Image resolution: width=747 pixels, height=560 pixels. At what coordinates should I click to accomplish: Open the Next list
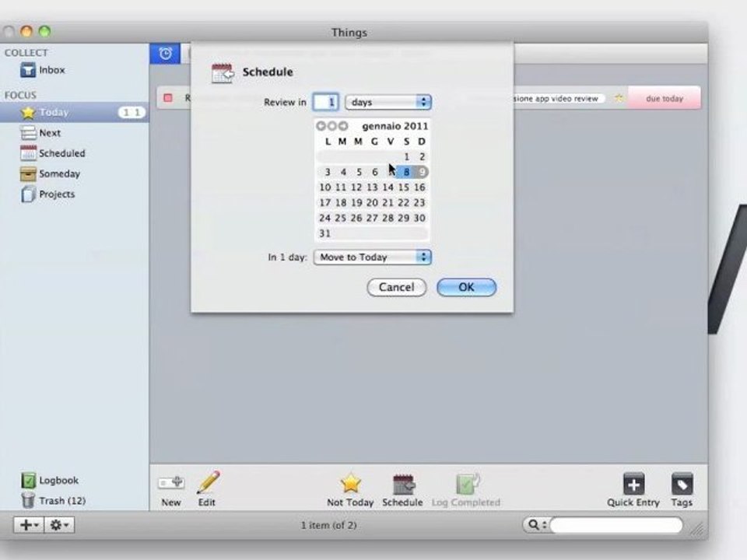(40, 133)
